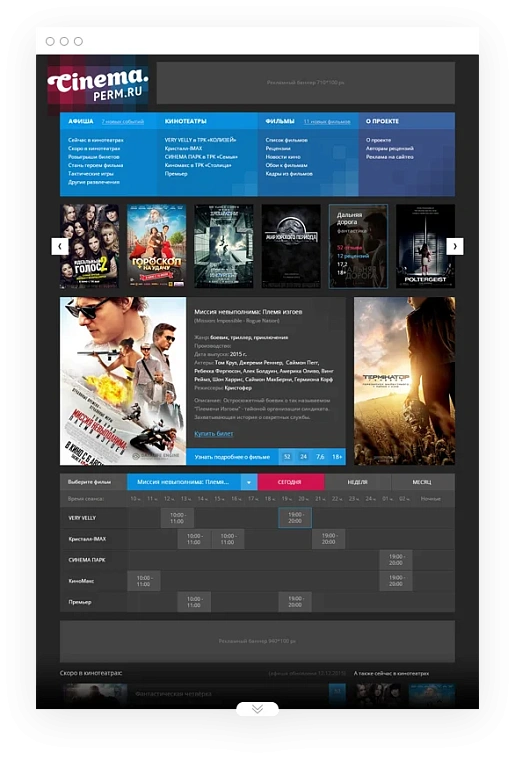The height and width of the screenshot is (760, 515).
Task: Open the О ПРОЕКТЕ menu heading
Action: (382, 121)
